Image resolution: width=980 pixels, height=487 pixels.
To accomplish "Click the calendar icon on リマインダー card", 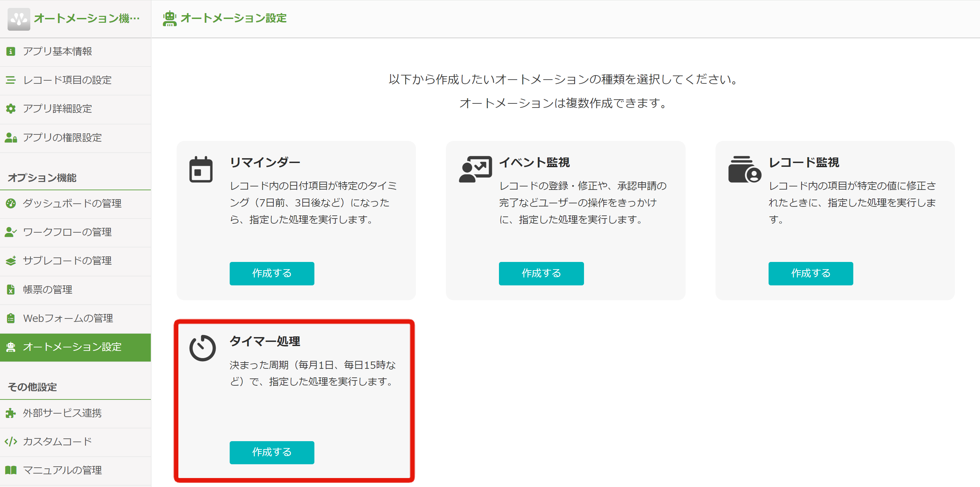I will pos(201,170).
